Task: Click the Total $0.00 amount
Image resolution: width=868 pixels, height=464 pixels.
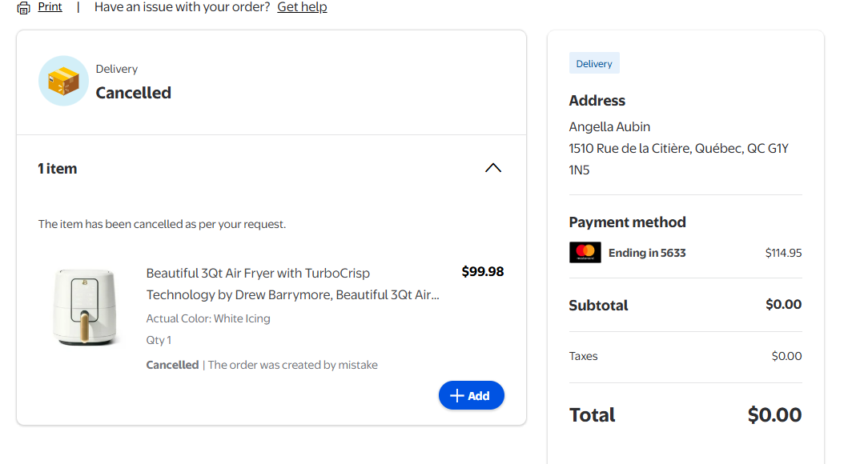Action: [774, 414]
